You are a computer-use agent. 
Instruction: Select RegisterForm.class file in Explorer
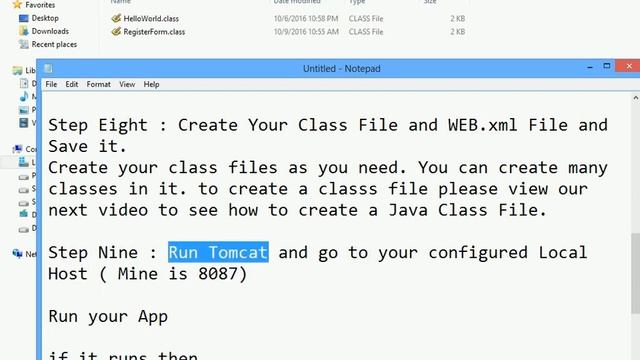click(x=154, y=31)
